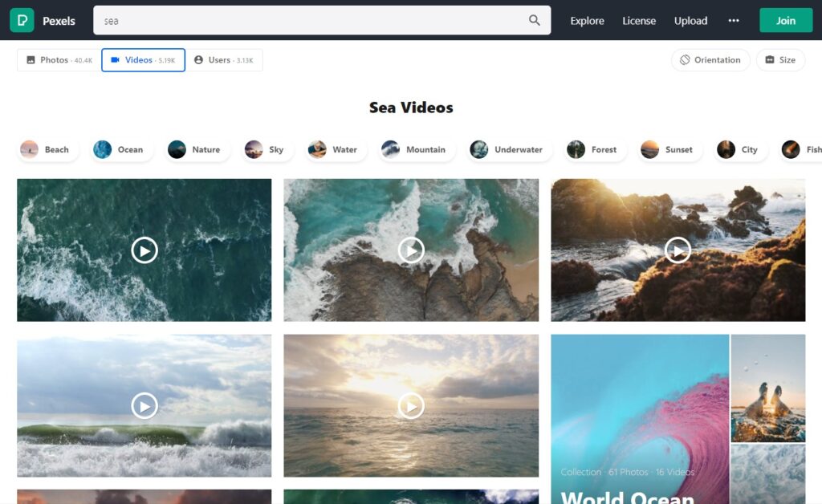Play the aerial rocky coast video
This screenshot has height=504, width=822.
pyautogui.click(x=411, y=250)
